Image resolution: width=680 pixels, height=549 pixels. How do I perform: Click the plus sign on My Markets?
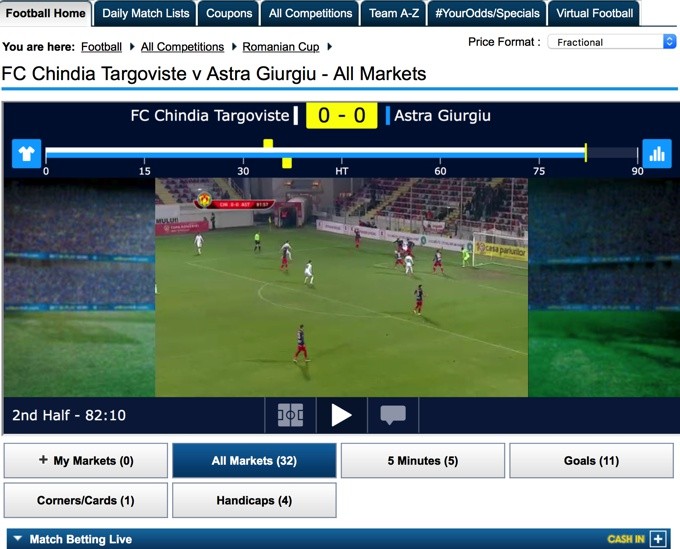(43, 460)
